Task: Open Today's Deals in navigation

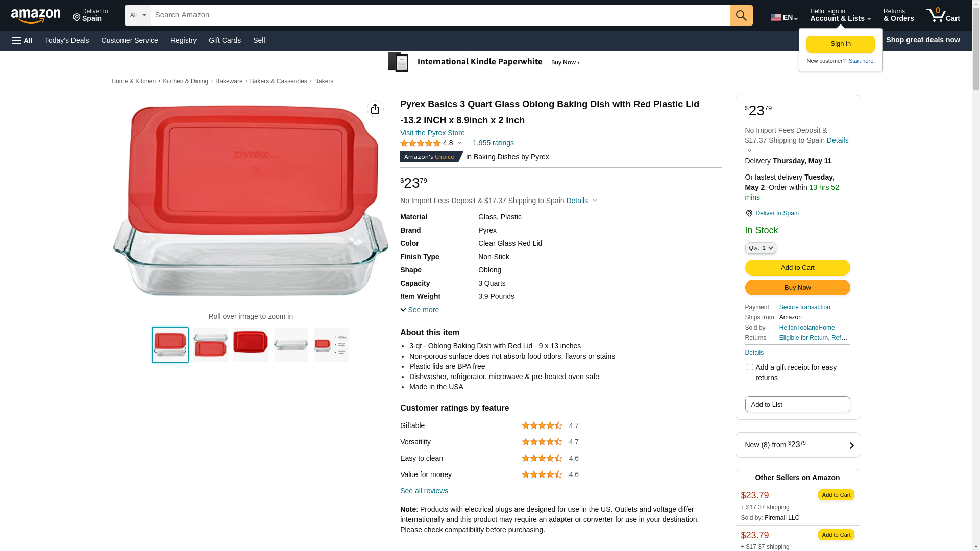Action: coord(67,40)
